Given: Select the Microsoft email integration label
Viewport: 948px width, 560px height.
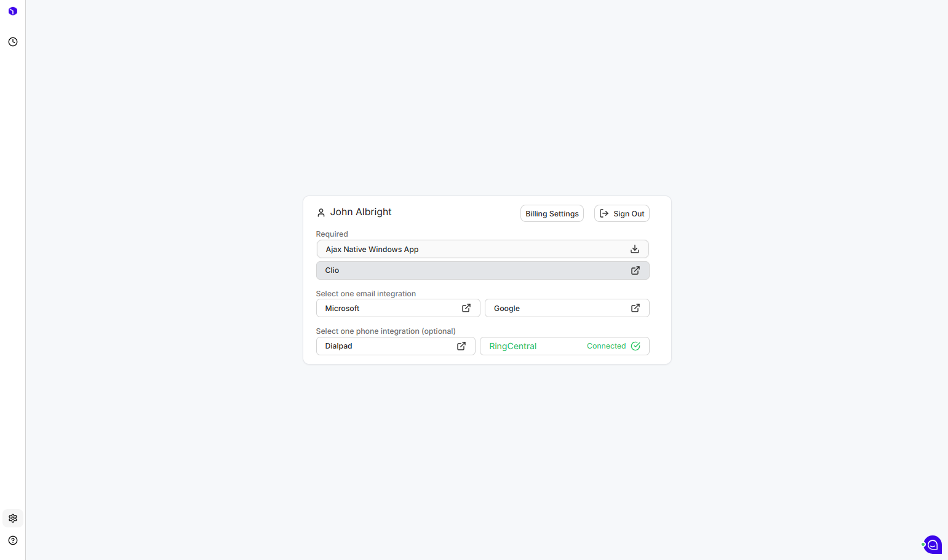Looking at the screenshot, I should pos(342,309).
